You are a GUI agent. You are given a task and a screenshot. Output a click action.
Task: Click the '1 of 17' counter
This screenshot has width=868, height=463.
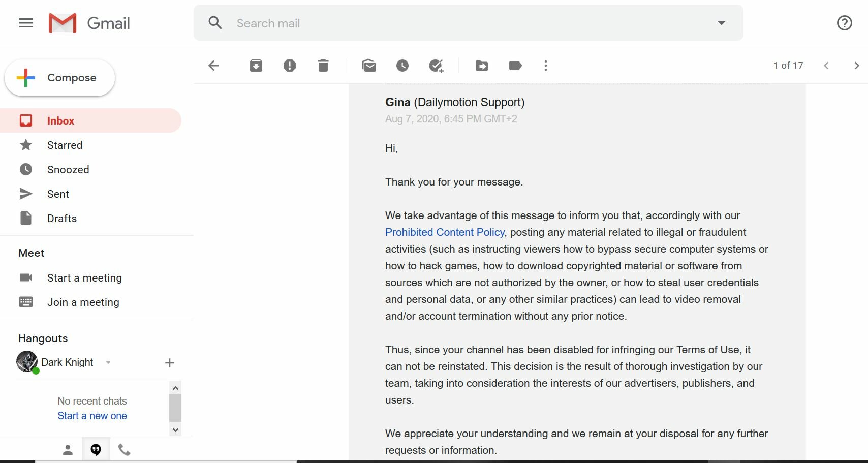pyautogui.click(x=788, y=66)
